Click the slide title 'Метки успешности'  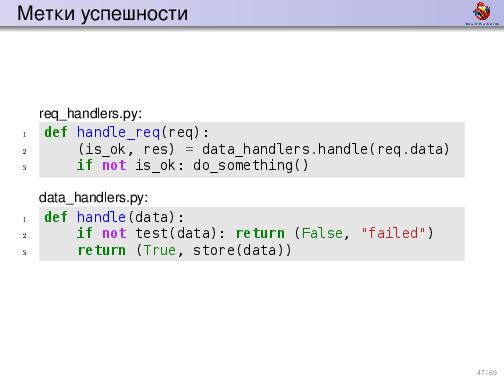tap(102, 14)
